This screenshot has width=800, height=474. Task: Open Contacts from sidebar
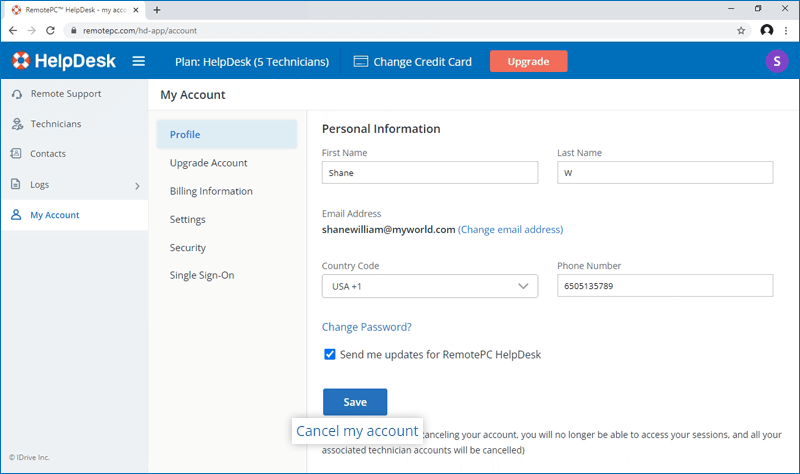[48, 154]
